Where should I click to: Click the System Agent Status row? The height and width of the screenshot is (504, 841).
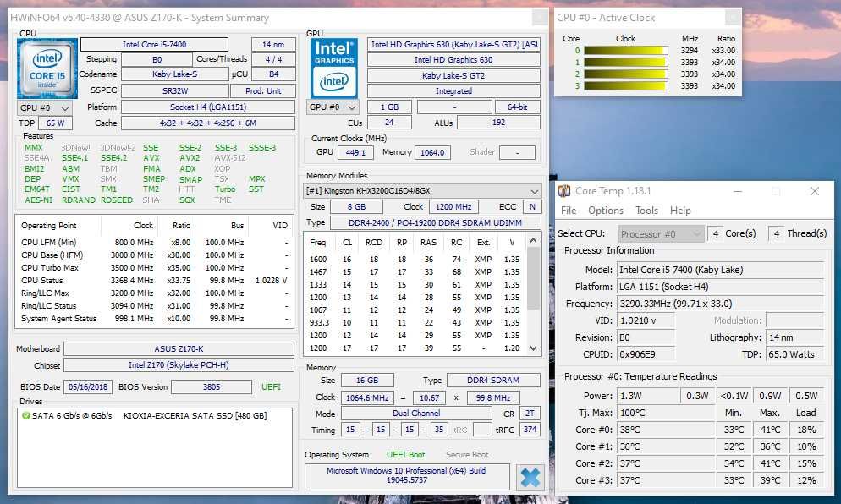(x=155, y=319)
